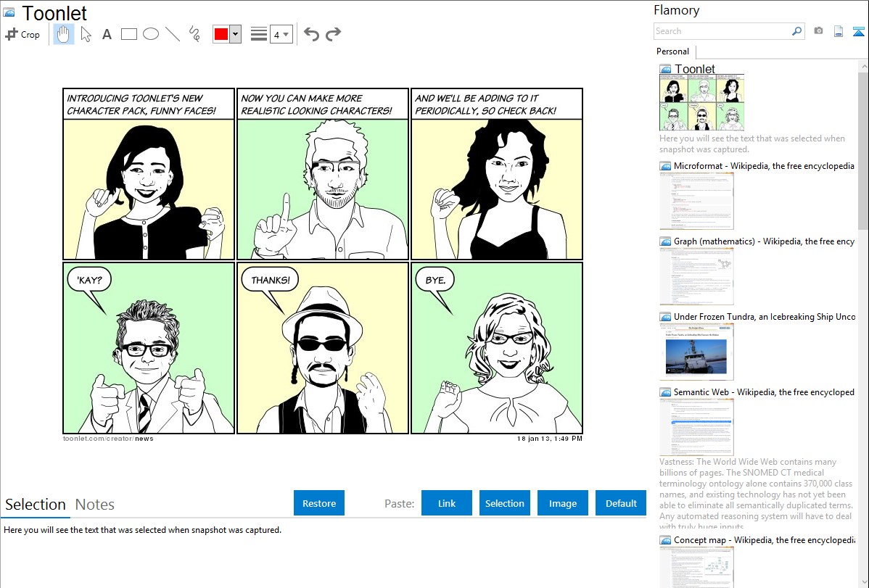Select the "Toonlet" snapshot title in sidebar

[x=695, y=70]
